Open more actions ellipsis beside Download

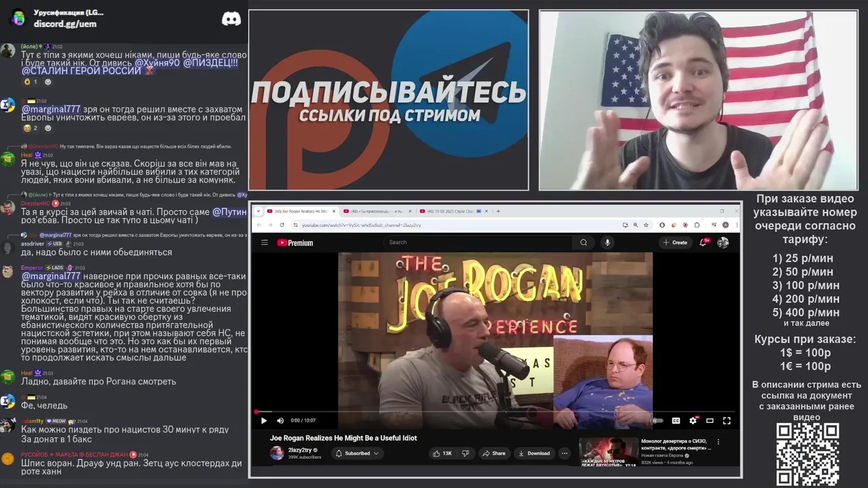564,453
